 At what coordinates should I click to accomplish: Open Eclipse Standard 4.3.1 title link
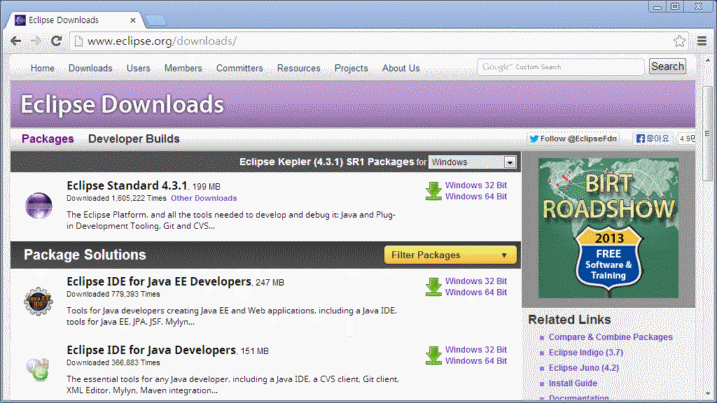coord(127,186)
